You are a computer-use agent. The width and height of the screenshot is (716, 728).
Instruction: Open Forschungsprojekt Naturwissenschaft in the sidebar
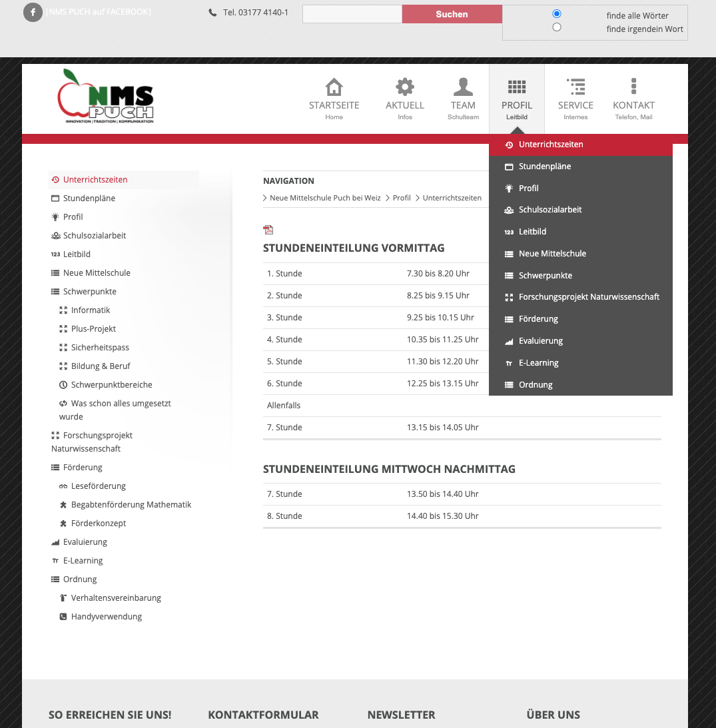[x=92, y=442]
